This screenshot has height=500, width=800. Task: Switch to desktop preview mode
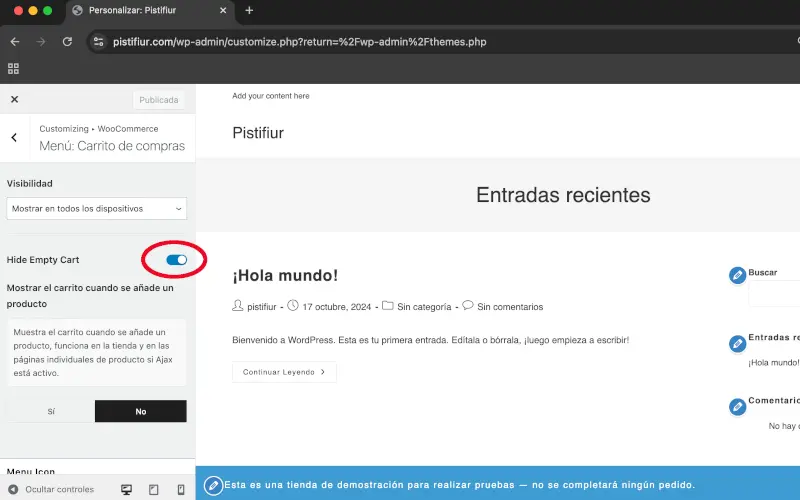[x=127, y=489]
